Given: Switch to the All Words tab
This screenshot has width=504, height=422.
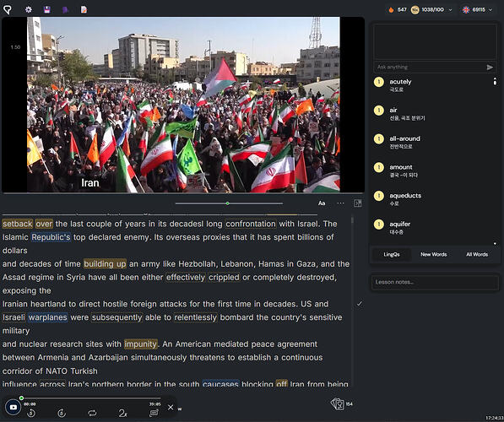Looking at the screenshot, I should 477,254.
